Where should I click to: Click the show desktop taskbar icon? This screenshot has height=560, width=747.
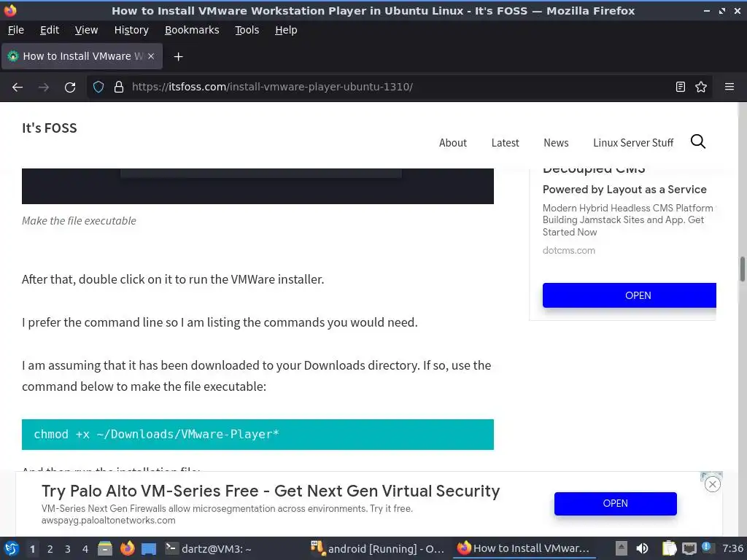point(149,548)
